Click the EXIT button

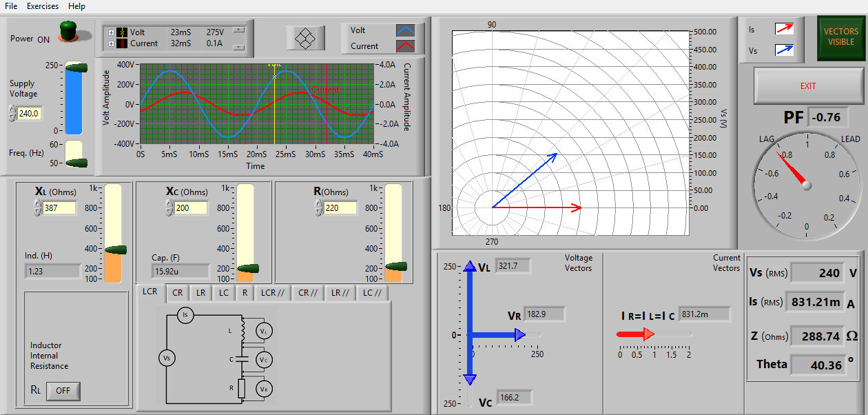808,86
